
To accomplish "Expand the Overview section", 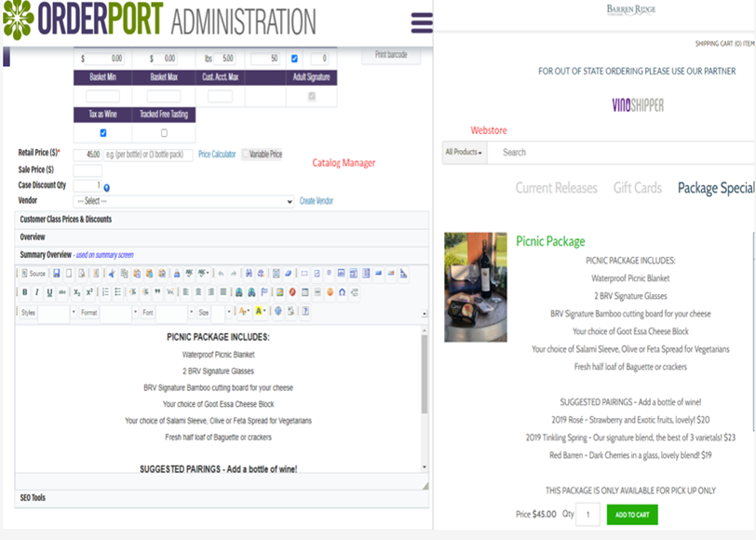I will tap(222, 237).
